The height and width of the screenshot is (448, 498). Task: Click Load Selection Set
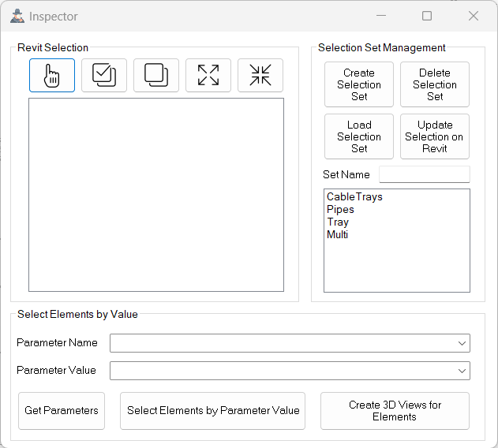tap(359, 136)
